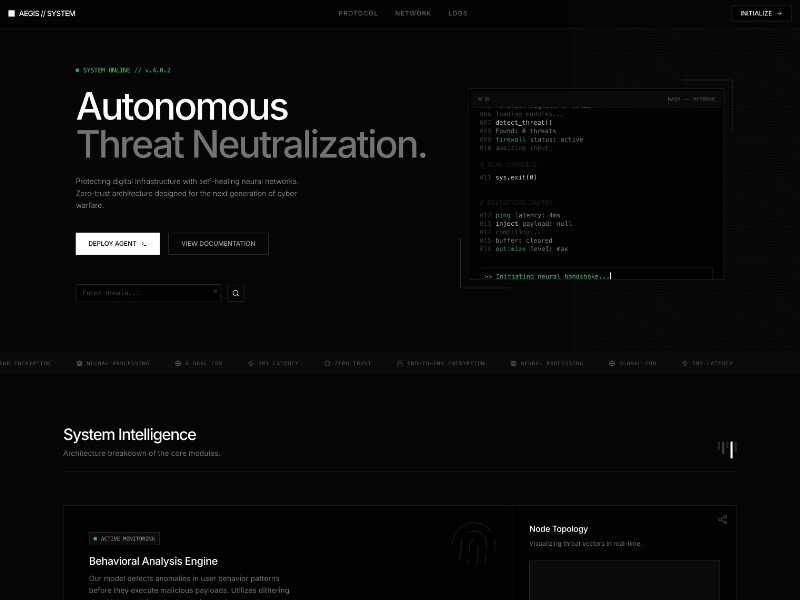Screen dimensions: 800x600
Task: Select the NETWORK navigation item
Action: pyautogui.click(x=412, y=13)
